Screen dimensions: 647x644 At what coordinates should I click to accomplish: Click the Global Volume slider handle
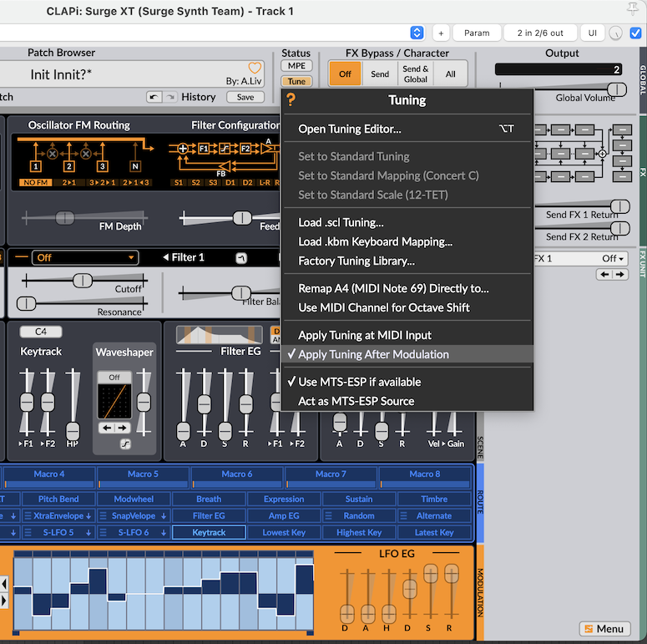pyautogui.click(x=617, y=89)
